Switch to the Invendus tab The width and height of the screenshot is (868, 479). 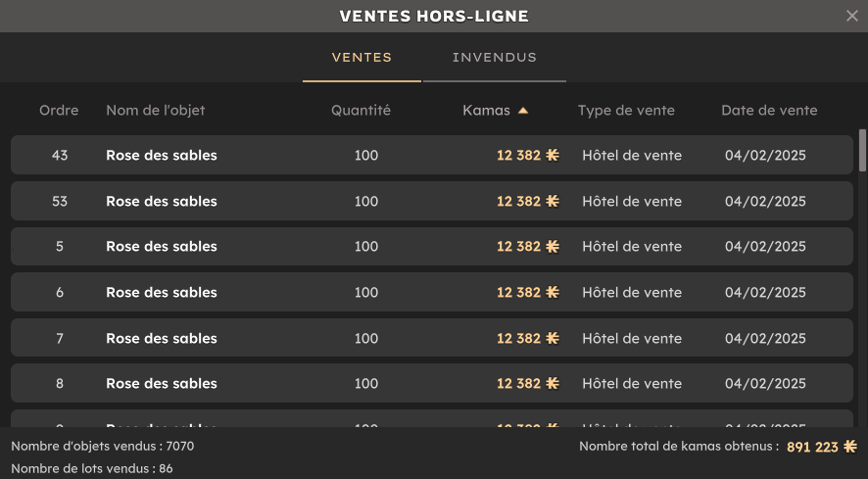pyautogui.click(x=495, y=58)
